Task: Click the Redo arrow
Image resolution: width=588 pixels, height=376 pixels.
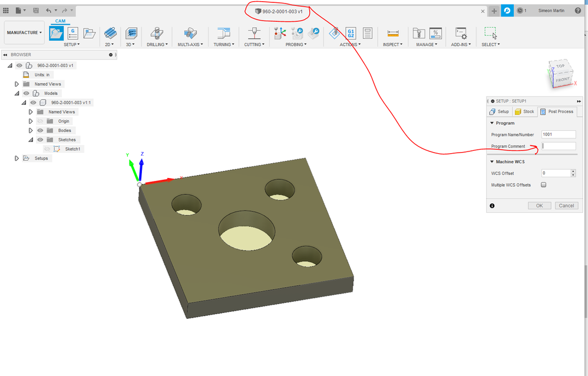Action: pyautogui.click(x=64, y=11)
